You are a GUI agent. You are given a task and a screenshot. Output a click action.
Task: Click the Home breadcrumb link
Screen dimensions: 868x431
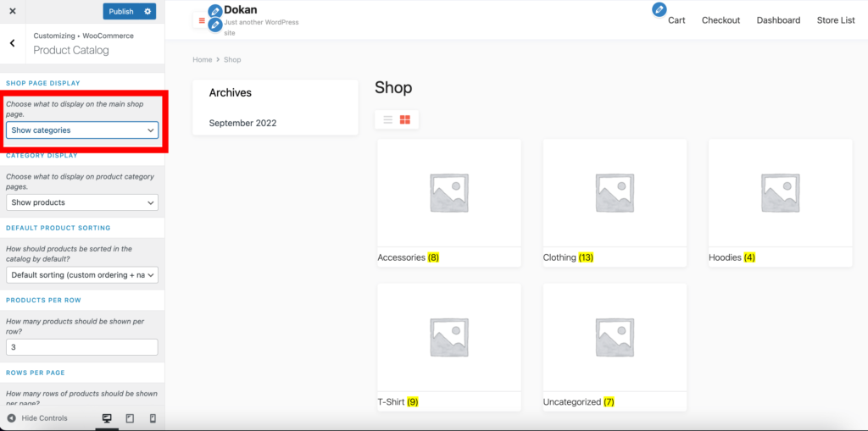[x=202, y=59]
